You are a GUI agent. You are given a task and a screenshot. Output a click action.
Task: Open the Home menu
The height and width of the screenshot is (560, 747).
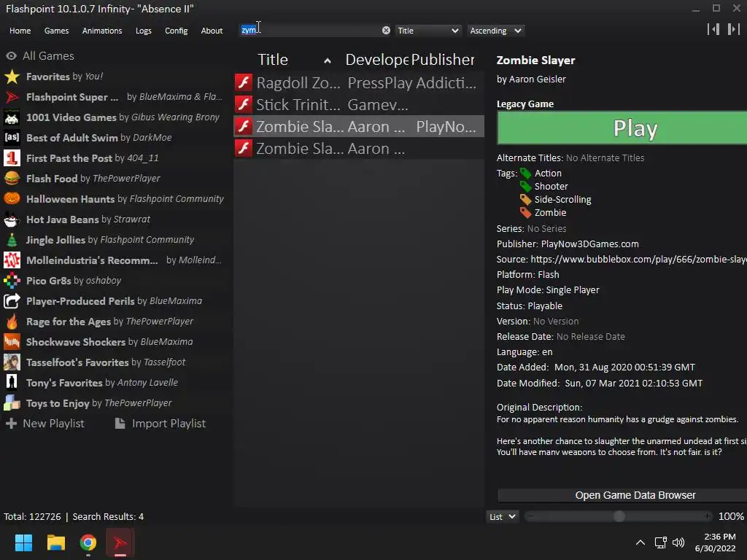coord(20,31)
